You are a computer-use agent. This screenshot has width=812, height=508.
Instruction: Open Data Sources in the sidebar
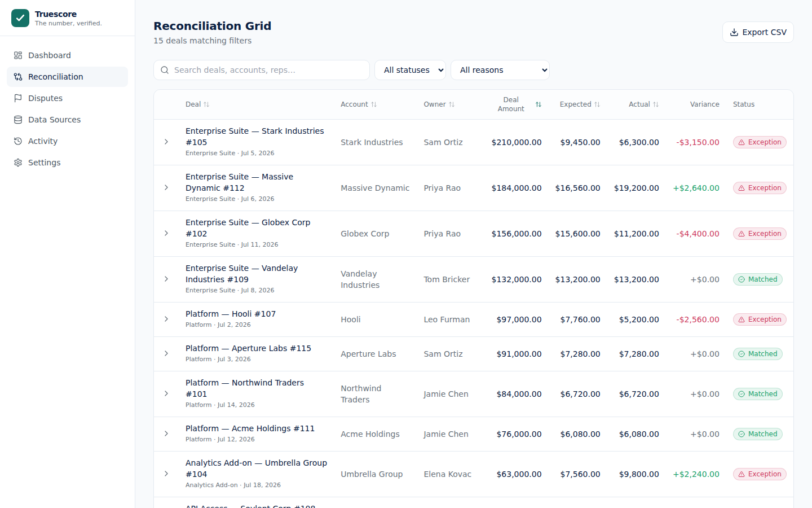tap(67, 120)
